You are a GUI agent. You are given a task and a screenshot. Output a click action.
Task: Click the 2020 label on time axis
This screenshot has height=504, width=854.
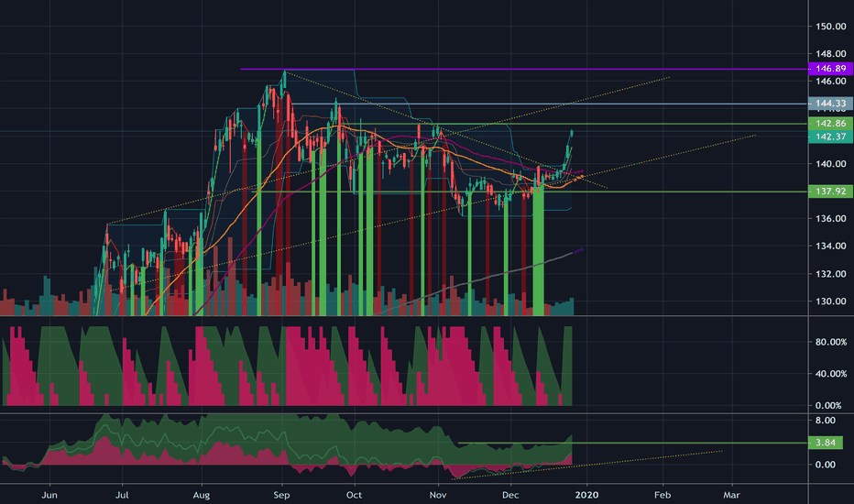586,495
